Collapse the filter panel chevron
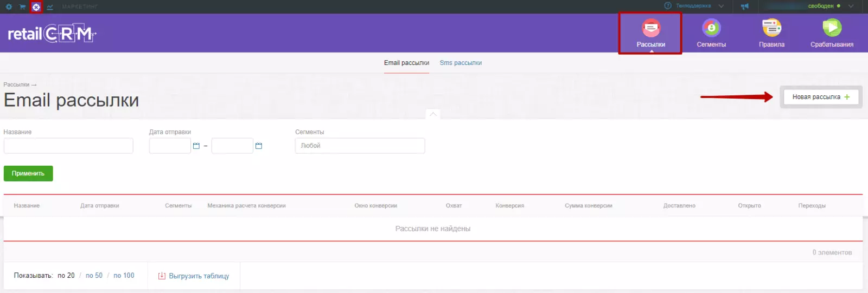Viewport: 868px width, 293px height. click(433, 114)
